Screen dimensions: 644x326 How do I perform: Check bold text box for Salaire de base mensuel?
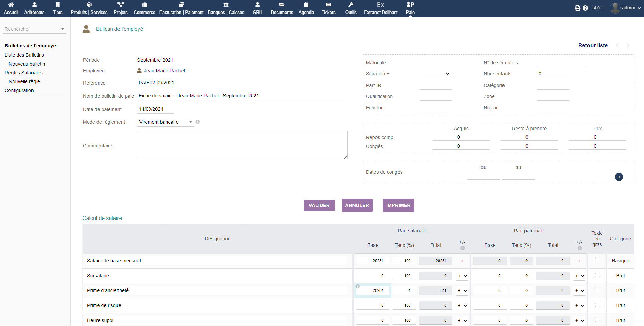[597, 260]
